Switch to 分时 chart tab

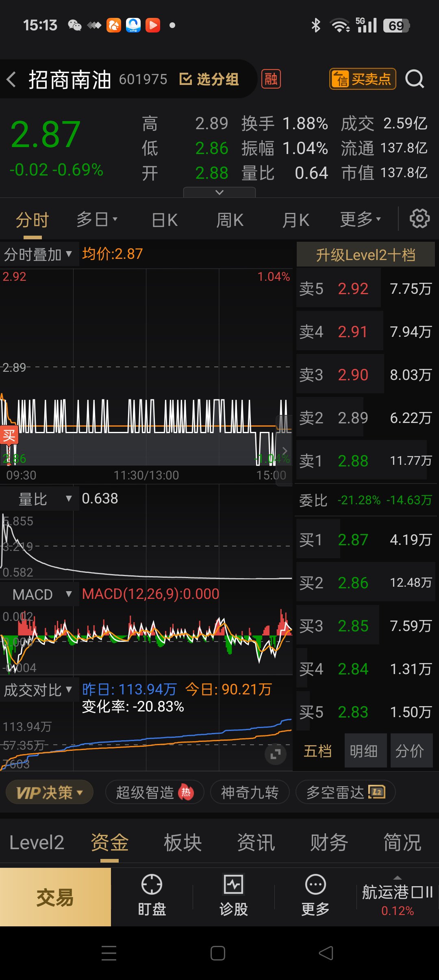coord(33,220)
